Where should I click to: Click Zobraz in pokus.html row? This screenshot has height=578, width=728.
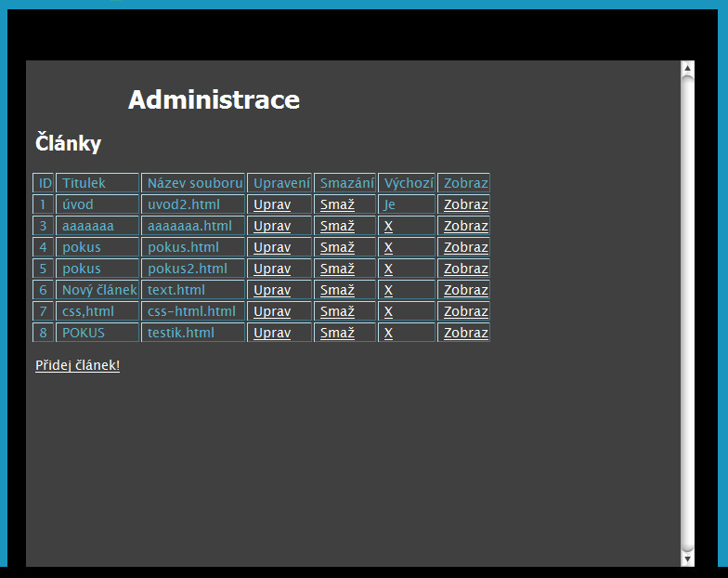466,247
